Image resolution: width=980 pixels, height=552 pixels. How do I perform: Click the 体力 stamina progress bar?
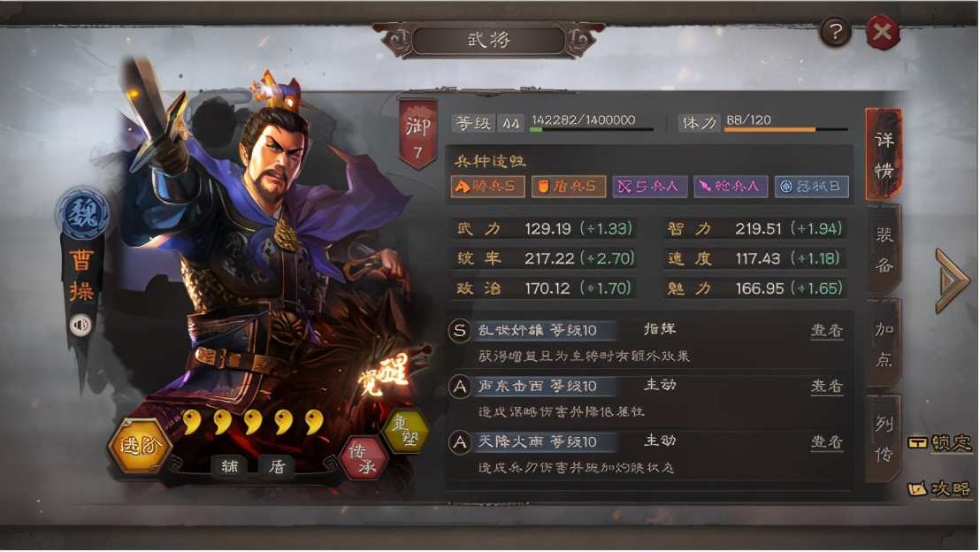(x=785, y=129)
